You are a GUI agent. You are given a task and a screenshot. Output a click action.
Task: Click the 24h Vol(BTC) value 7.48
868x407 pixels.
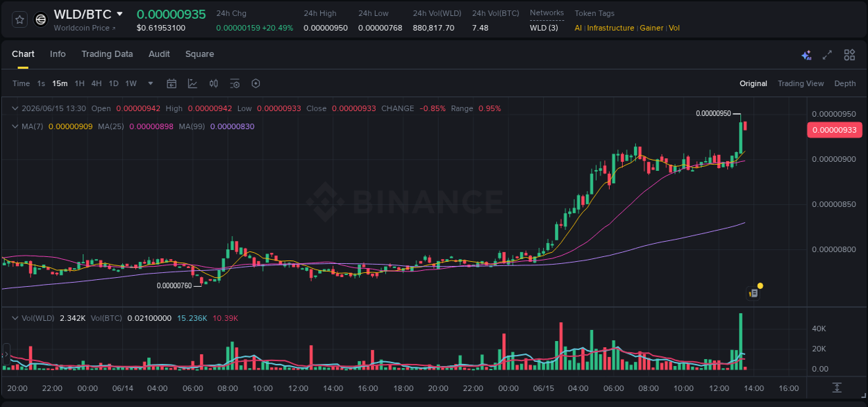[481, 28]
